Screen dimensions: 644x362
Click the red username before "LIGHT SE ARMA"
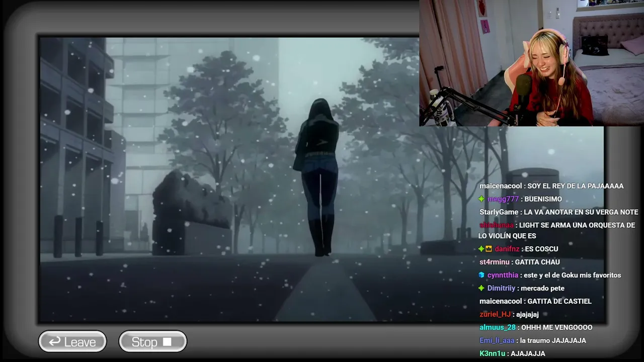(497, 225)
